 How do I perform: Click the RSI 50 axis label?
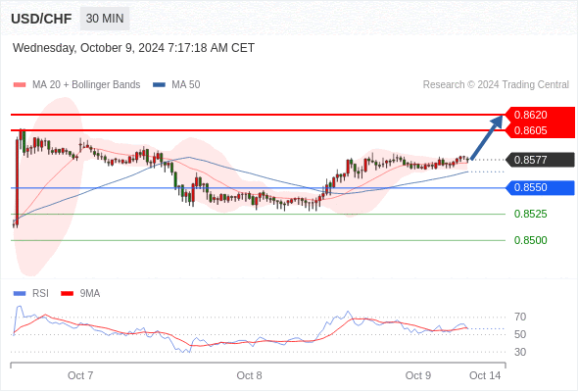tap(520, 334)
